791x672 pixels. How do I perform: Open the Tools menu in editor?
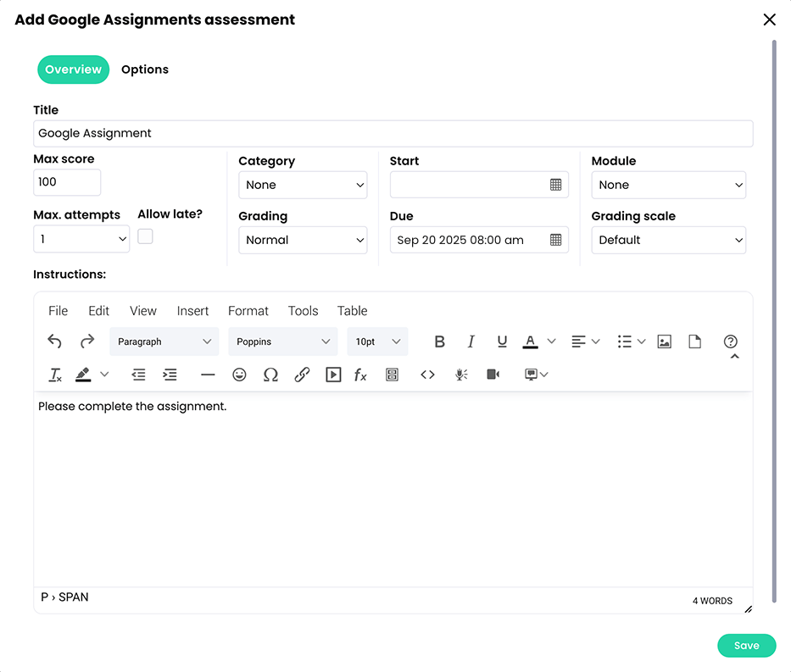click(304, 310)
